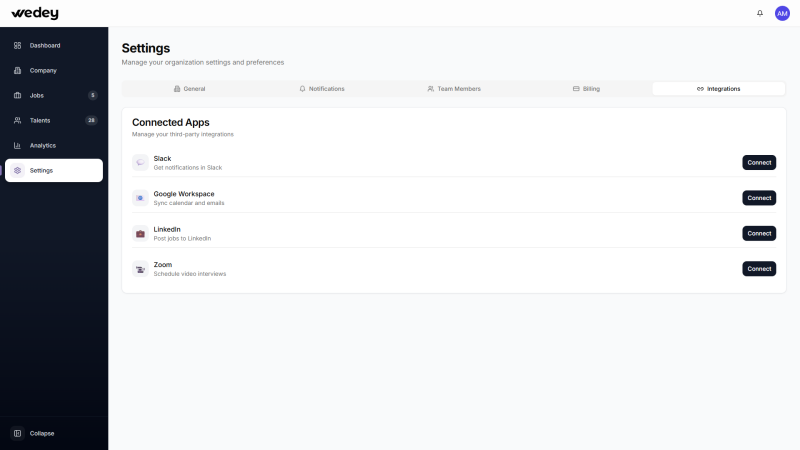Image resolution: width=800 pixels, height=450 pixels.
Task: Connect the Slack integration
Action: 759,162
